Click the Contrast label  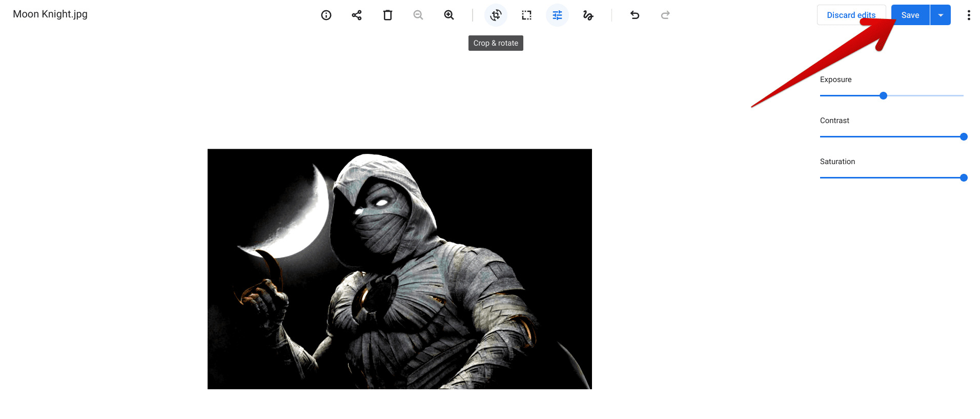pos(834,121)
